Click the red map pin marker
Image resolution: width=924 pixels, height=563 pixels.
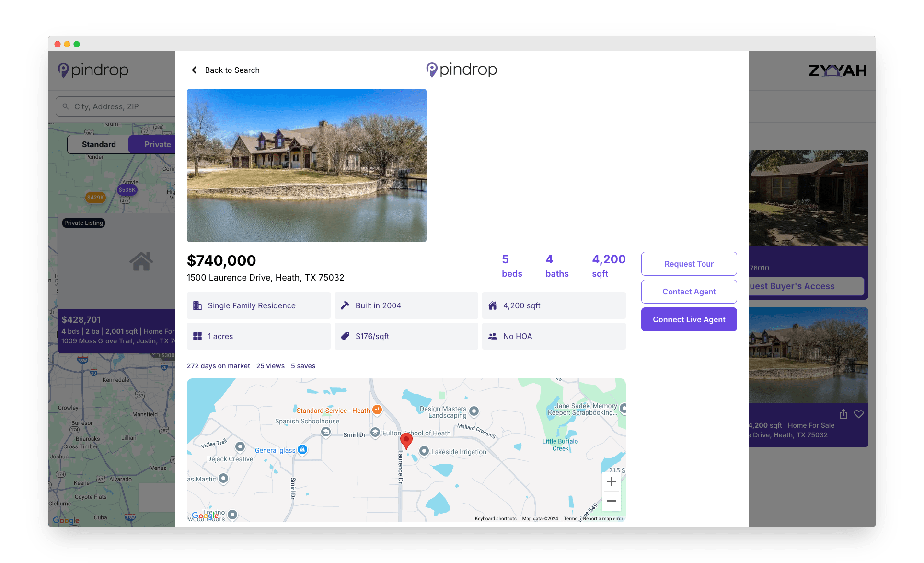pos(406,440)
